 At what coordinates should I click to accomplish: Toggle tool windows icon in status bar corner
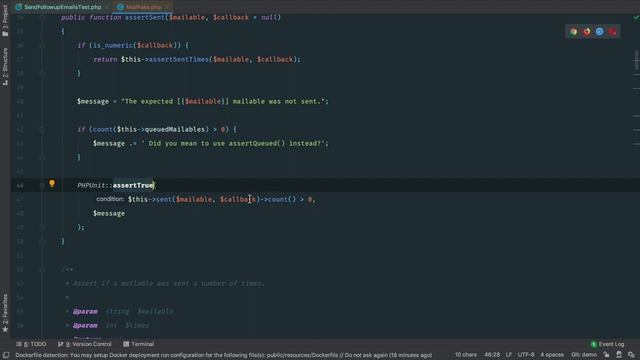[x=6, y=355]
